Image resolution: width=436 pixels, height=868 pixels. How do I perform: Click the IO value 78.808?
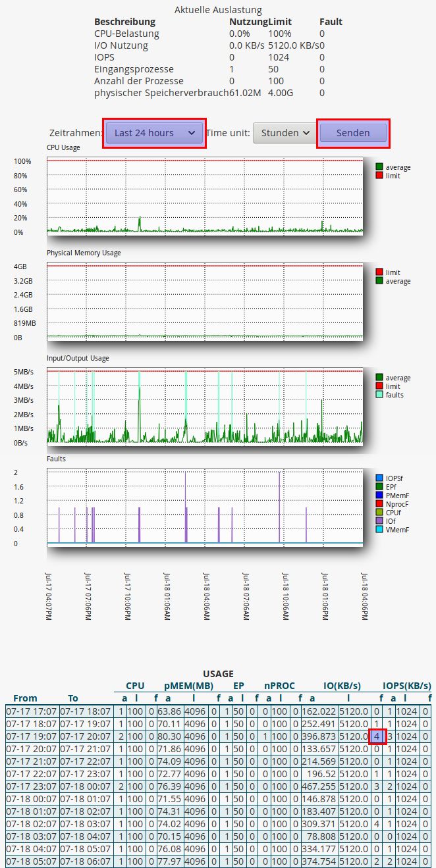point(319,836)
